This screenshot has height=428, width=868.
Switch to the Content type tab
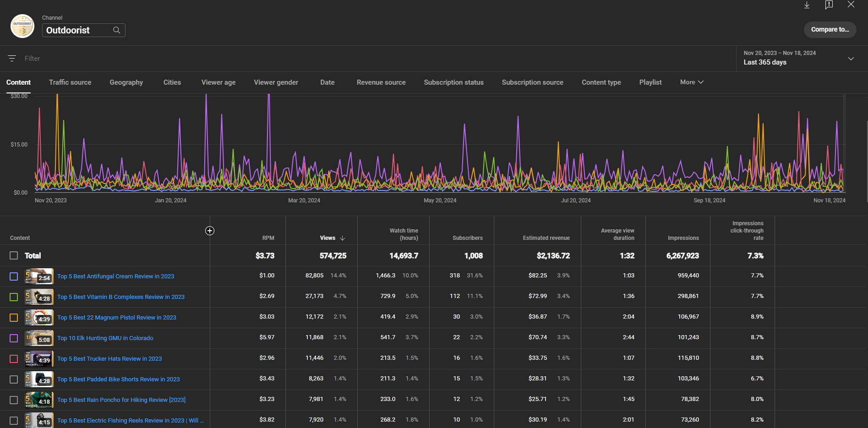[601, 82]
